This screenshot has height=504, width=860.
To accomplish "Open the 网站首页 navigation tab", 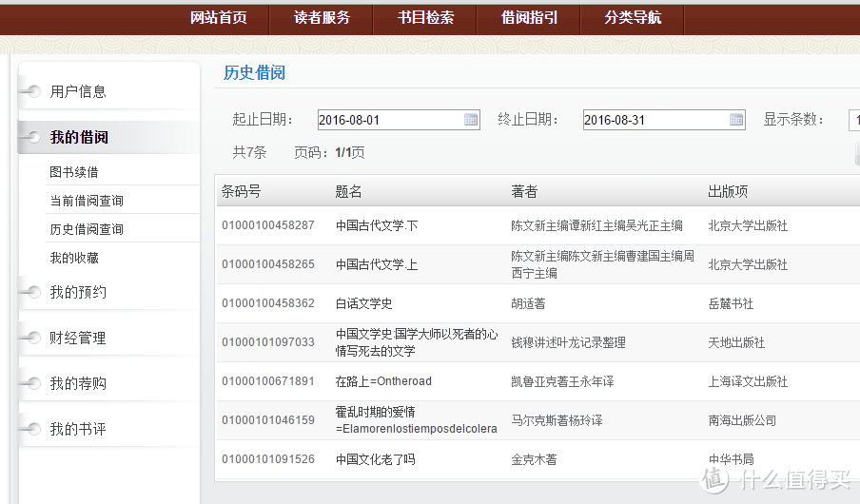I will (x=218, y=17).
